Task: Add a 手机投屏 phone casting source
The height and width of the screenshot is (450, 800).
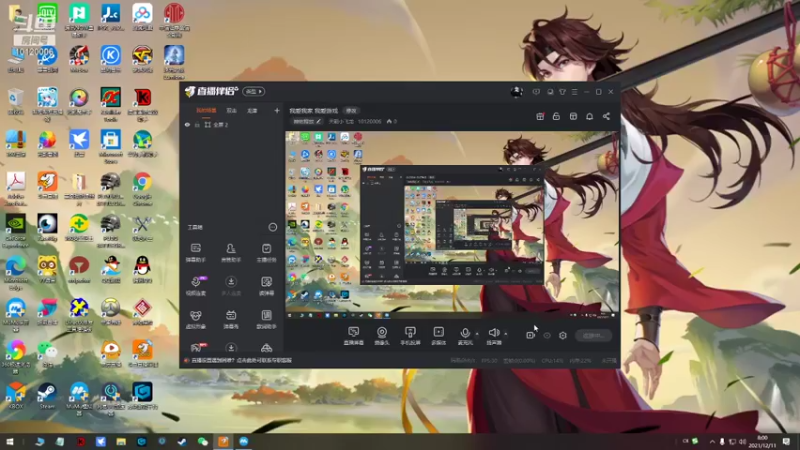Action: [x=410, y=336]
